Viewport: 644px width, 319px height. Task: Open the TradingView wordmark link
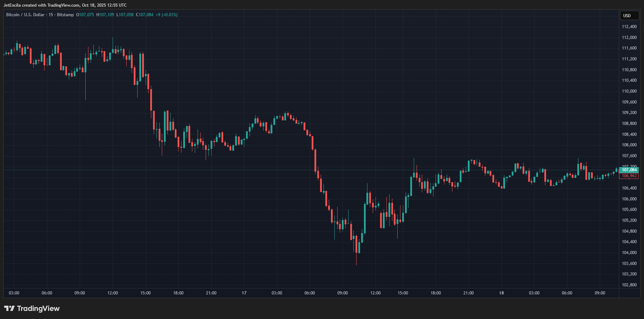point(38,308)
